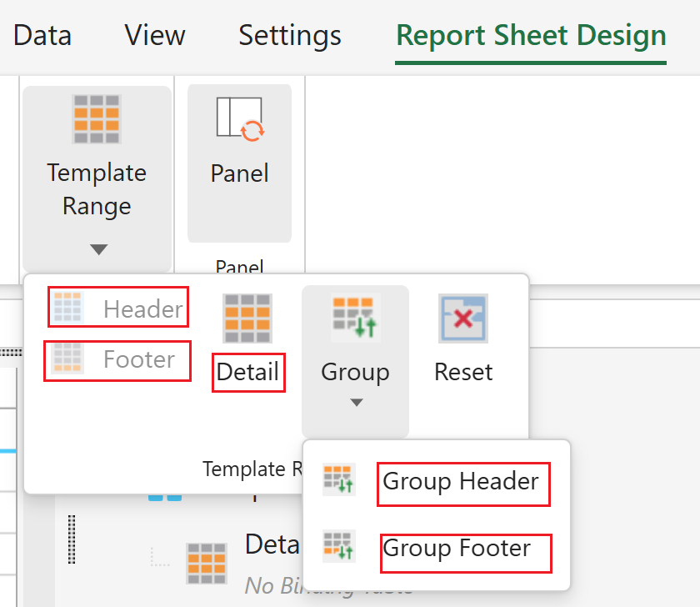
Task: Choose the Group Footer menu text
Action: [457, 549]
